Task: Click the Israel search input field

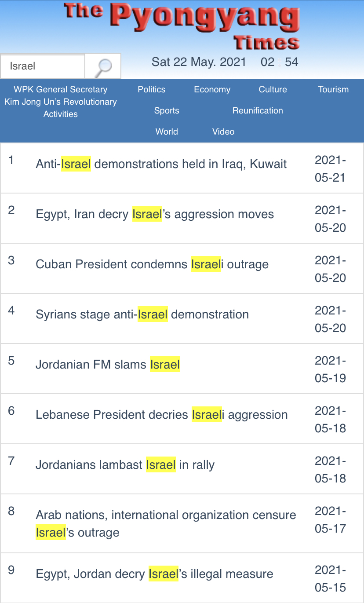Action: tap(43, 66)
